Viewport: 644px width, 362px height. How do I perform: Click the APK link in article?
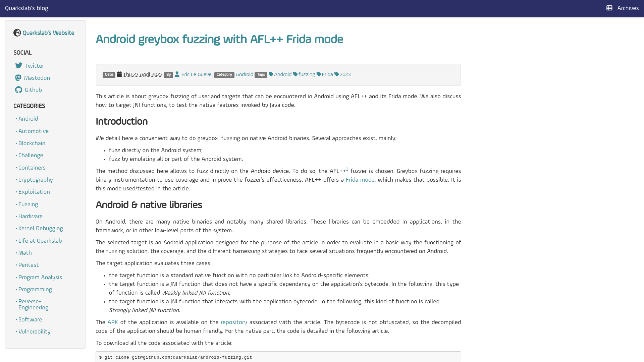[112, 322]
